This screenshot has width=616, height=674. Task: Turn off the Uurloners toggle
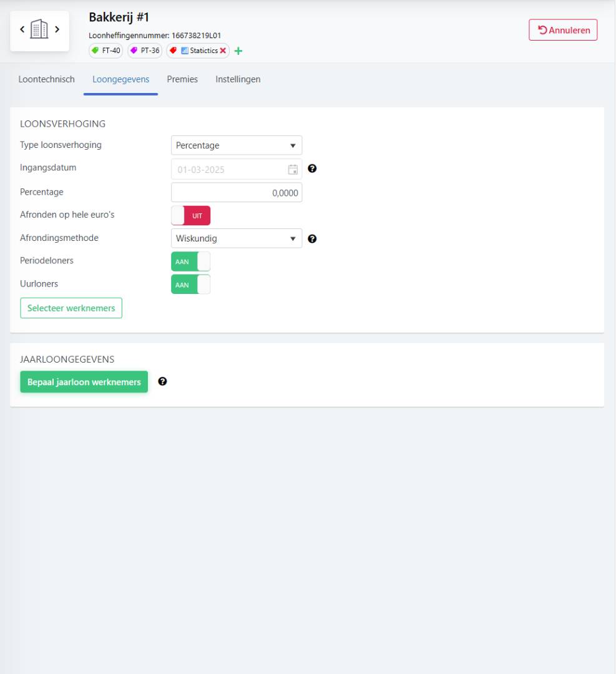191,285
